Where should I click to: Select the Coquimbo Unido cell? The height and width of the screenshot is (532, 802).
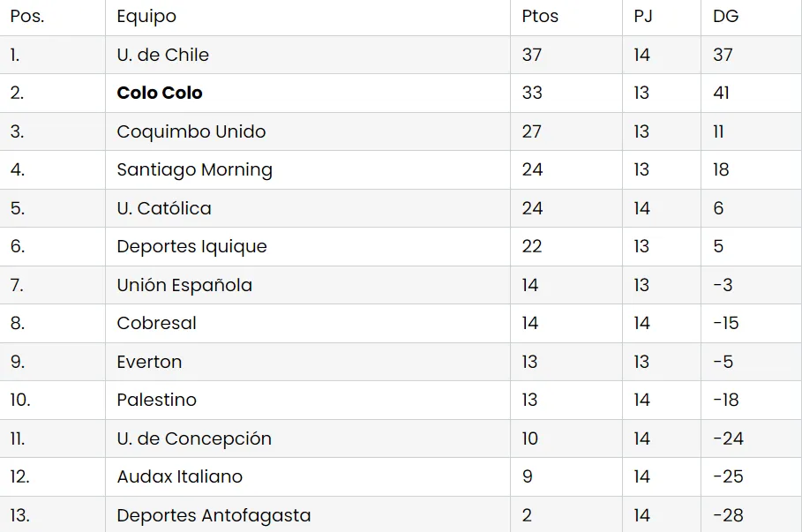(x=191, y=131)
